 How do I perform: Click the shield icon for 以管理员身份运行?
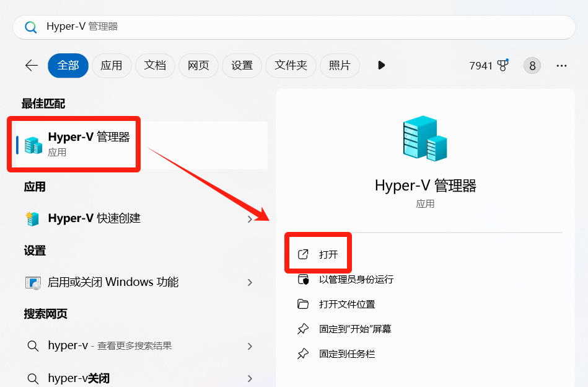(x=303, y=280)
